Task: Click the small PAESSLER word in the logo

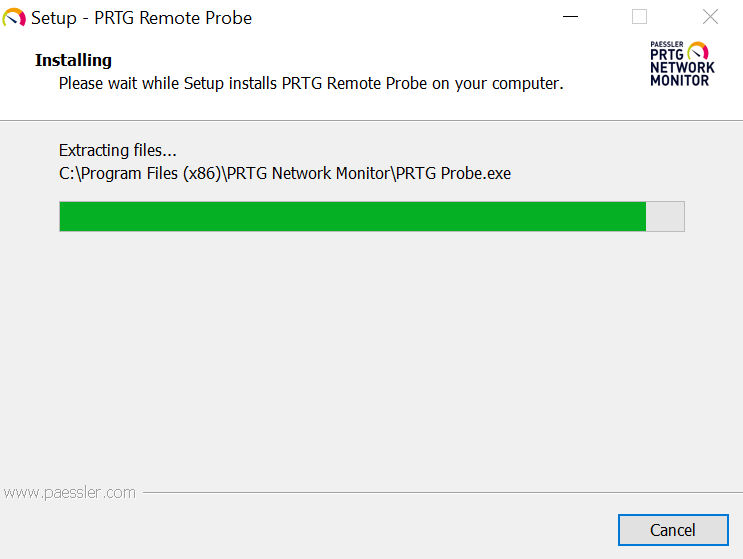Action: [667, 45]
